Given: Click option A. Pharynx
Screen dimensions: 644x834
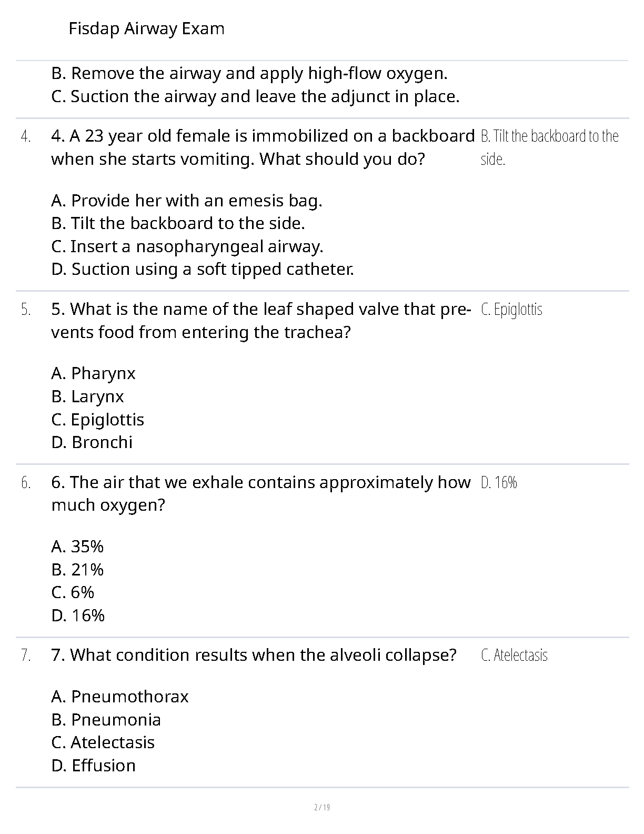Looking at the screenshot, I should pos(93,373).
